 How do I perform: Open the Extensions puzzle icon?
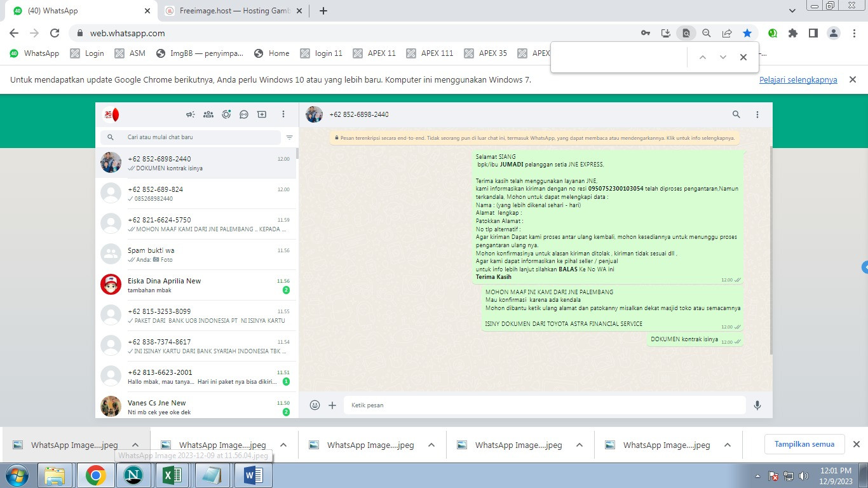point(793,33)
